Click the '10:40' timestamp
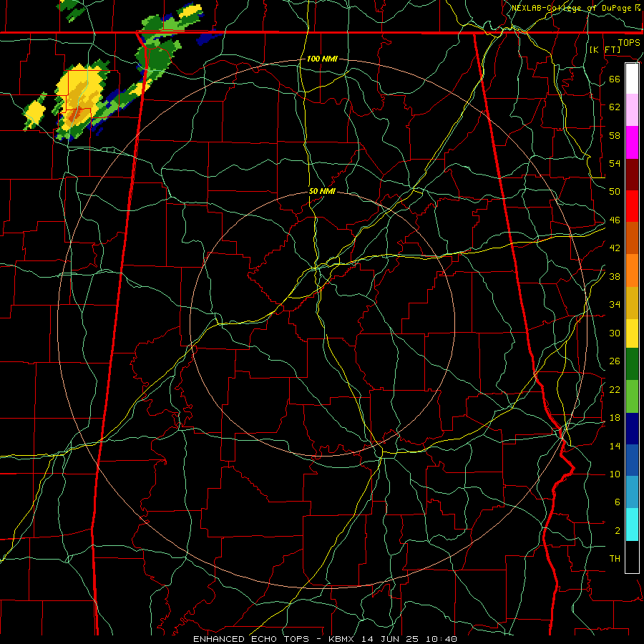This screenshot has height=644, width=644. coord(440,639)
